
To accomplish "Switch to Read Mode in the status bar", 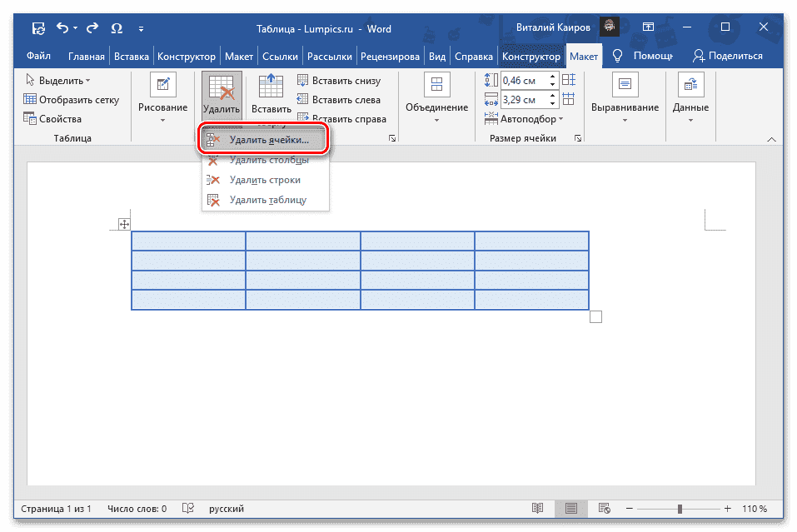I will coord(537,508).
